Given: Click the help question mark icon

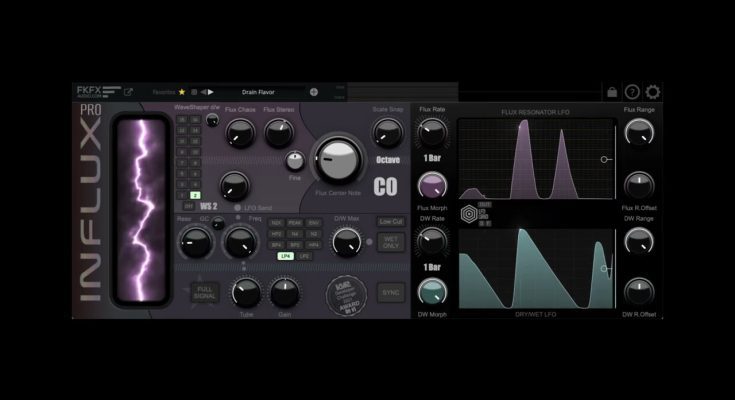Looking at the screenshot, I should (x=632, y=92).
